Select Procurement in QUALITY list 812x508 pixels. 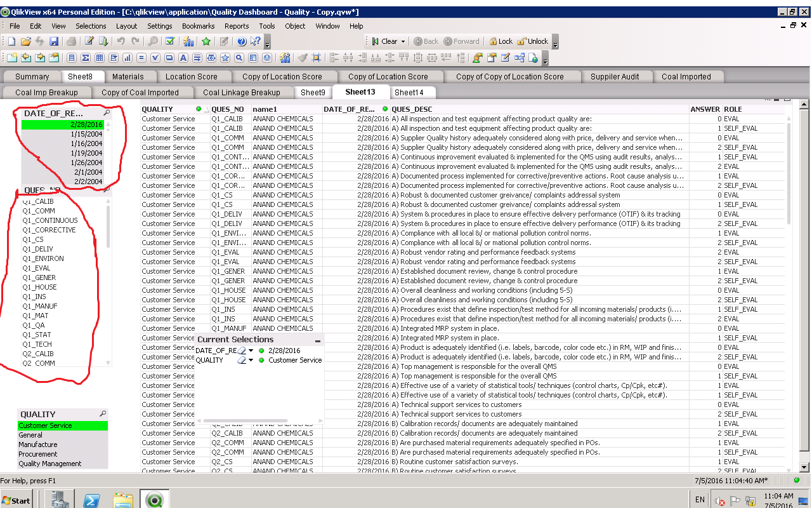63,454
